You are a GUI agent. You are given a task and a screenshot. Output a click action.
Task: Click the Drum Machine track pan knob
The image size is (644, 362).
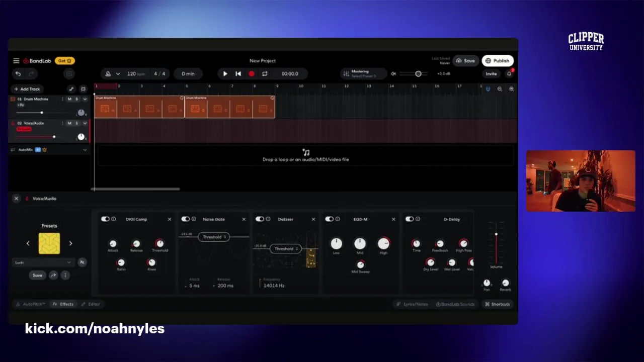pos(81,112)
